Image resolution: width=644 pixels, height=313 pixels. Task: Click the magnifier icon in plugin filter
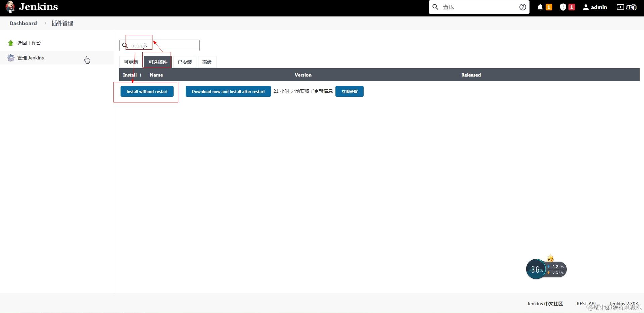point(125,45)
